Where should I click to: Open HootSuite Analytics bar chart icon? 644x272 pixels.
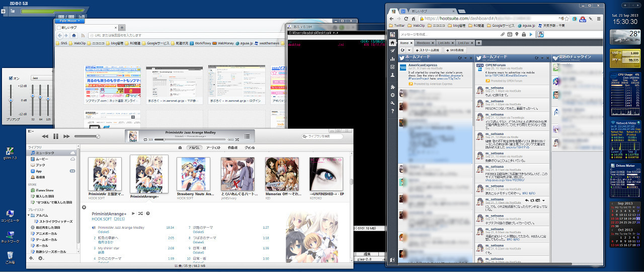(x=392, y=58)
